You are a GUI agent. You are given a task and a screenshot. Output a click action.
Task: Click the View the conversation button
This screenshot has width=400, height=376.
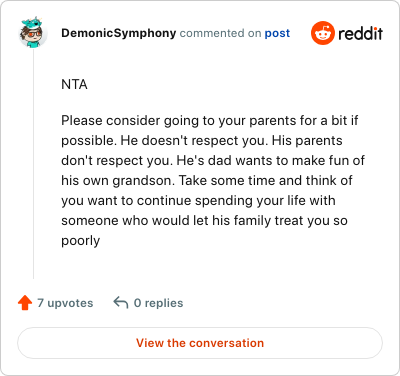tap(200, 343)
